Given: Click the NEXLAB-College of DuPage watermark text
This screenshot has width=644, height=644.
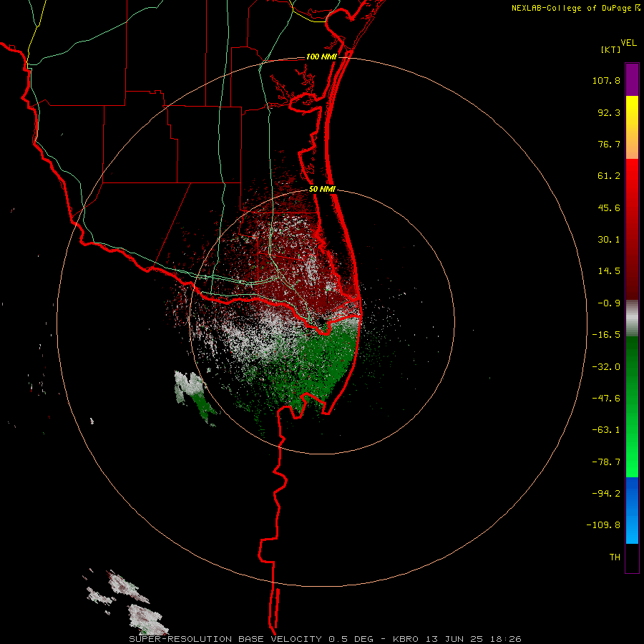Looking at the screenshot, I should (572, 8).
